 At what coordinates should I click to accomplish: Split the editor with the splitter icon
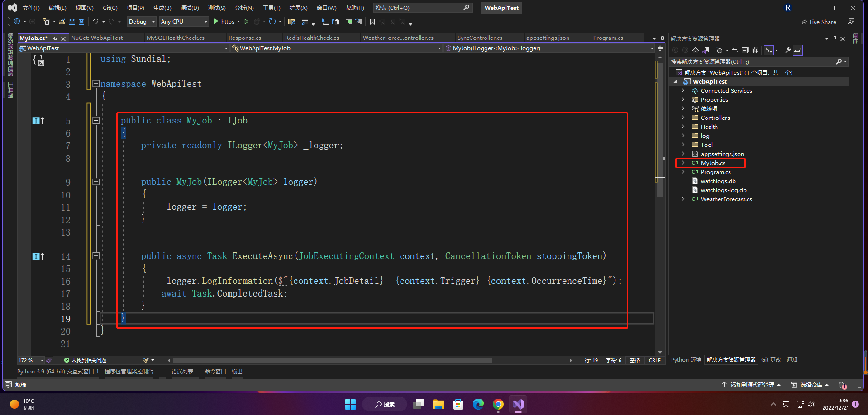coord(660,48)
